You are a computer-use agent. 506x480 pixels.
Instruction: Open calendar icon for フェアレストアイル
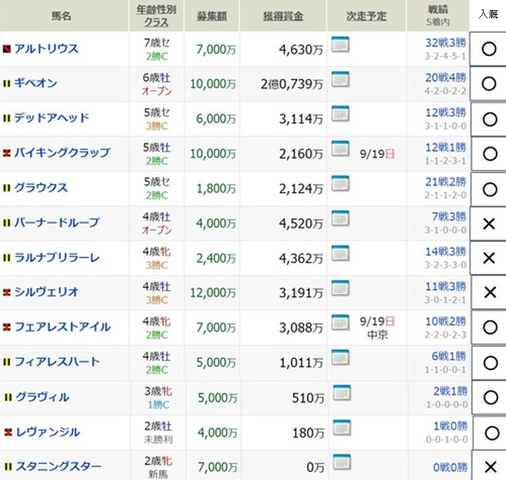pyautogui.click(x=340, y=323)
